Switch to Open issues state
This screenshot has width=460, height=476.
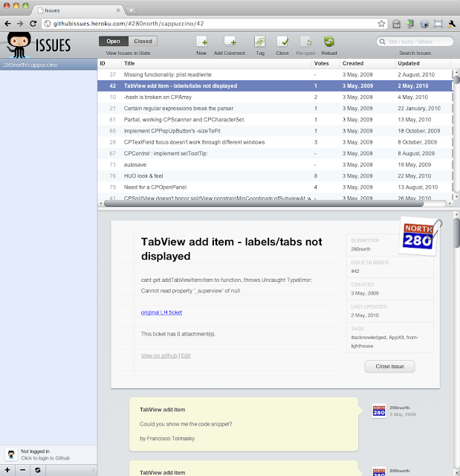114,42
